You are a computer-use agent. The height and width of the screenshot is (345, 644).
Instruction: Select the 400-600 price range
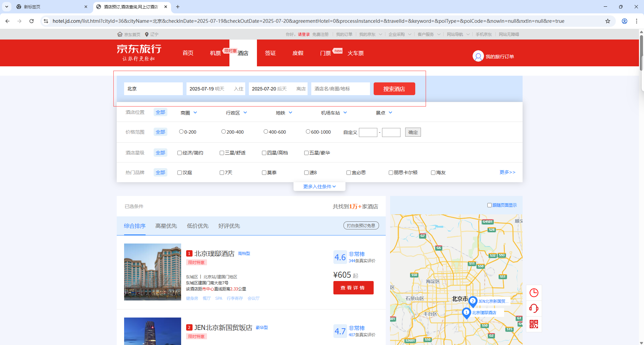pyautogui.click(x=266, y=132)
